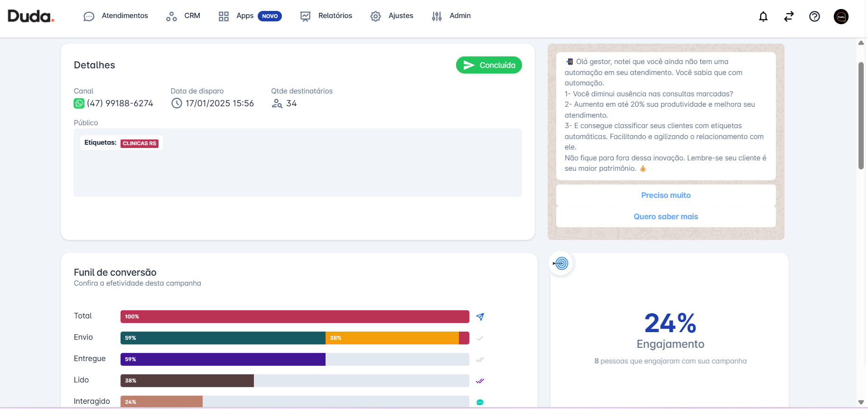Open the Admin menu

point(451,16)
